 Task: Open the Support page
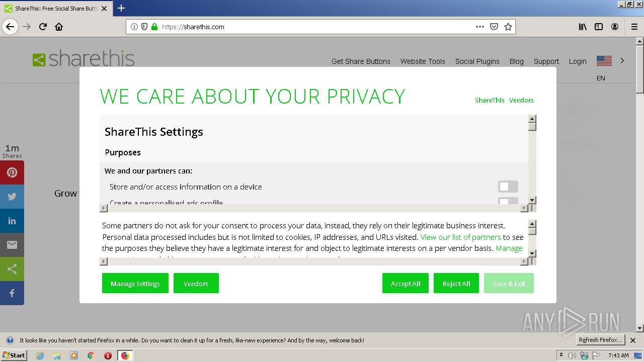click(x=546, y=61)
